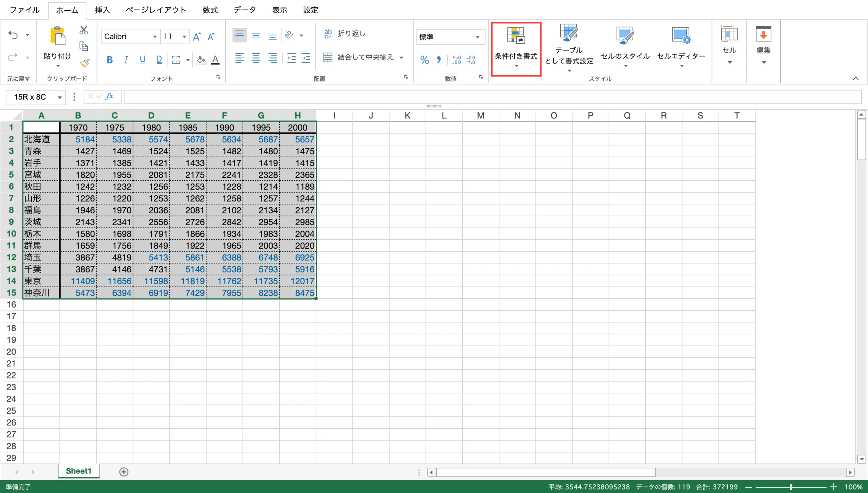This screenshot has width=868, height=493.
Task: Click the increase indent icon
Action: tap(306, 58)
